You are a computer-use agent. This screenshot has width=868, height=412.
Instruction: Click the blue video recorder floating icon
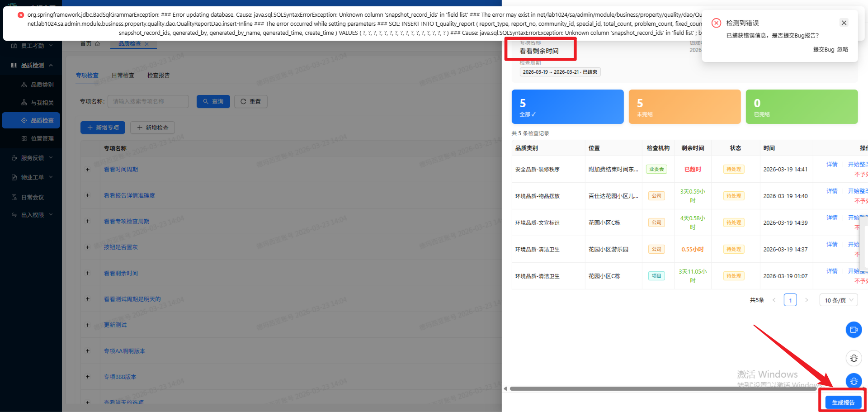[x=854, y=330]
